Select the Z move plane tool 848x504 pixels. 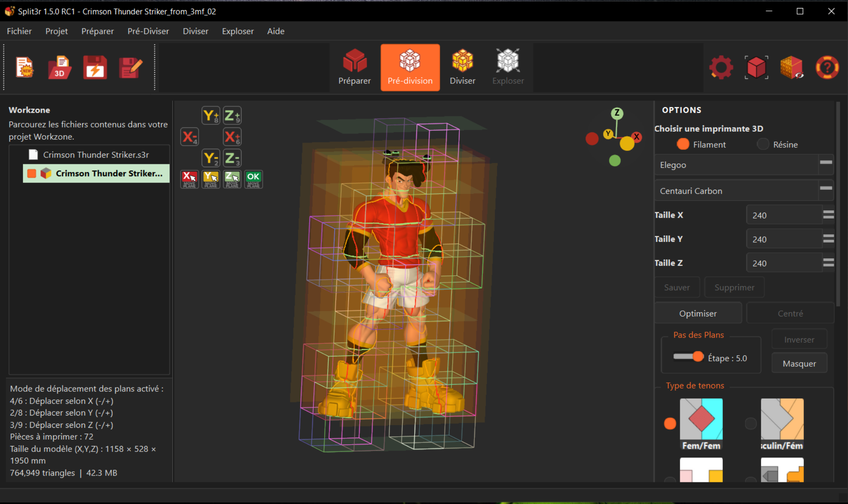tap(232, 179)
